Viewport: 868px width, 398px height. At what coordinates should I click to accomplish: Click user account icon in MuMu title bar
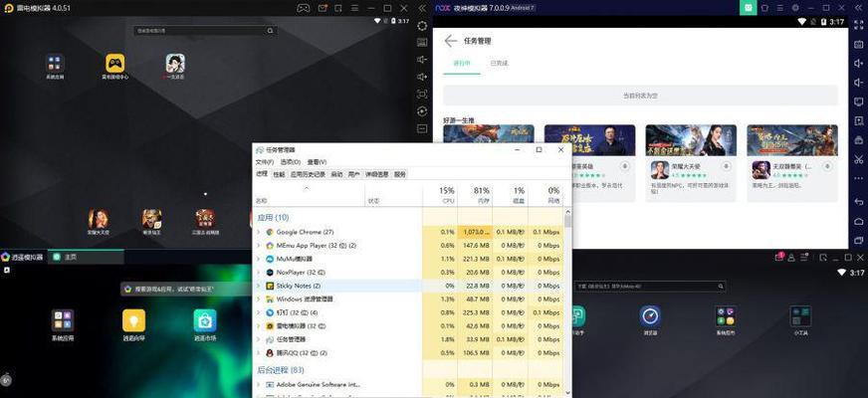point(791,258)
